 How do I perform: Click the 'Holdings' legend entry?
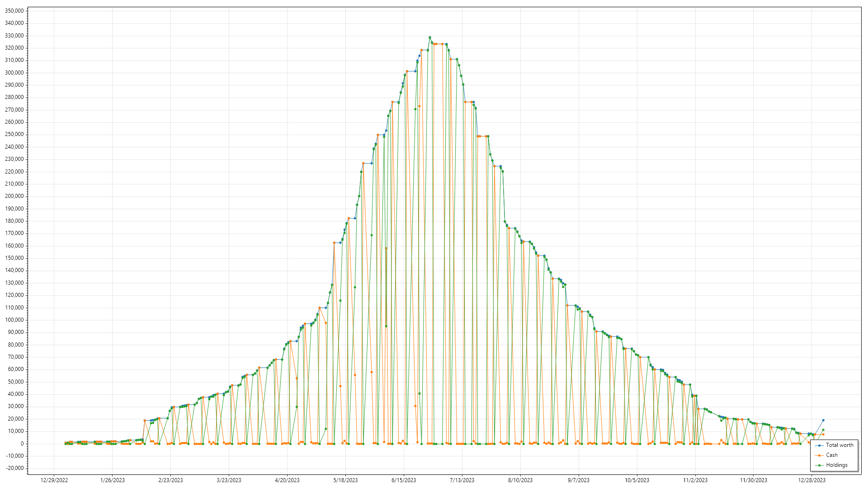pyautogui.click(x=831, y=465)
